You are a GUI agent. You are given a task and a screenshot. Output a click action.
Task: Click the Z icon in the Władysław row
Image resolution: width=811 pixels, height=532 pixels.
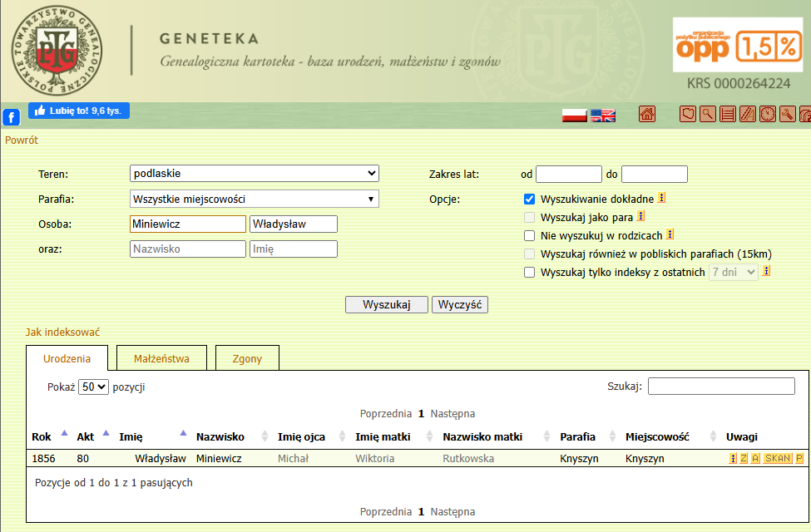click(x=744, y=458)
